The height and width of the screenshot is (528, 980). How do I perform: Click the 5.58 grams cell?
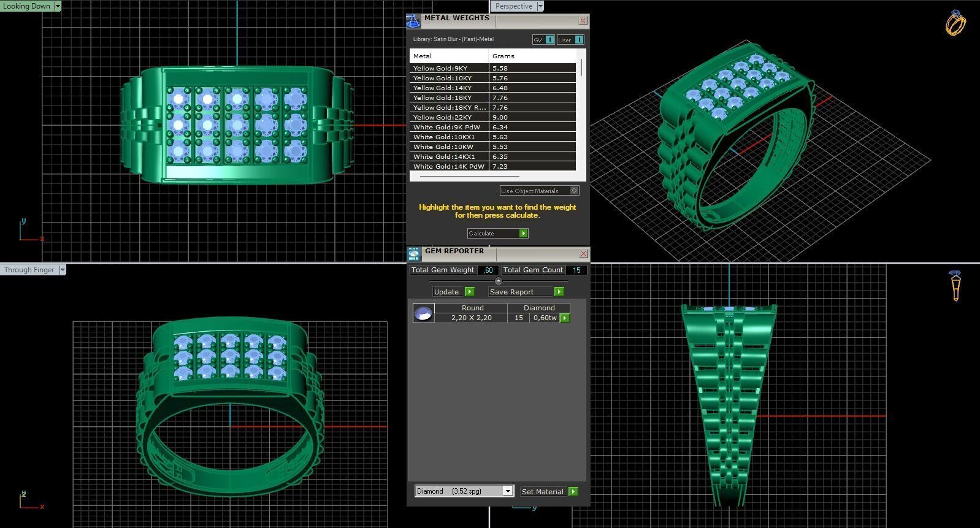(532, 68)
